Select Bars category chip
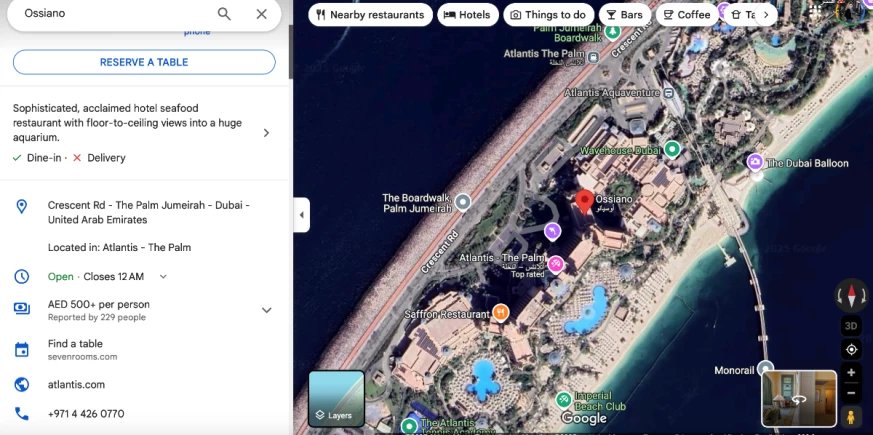Screen dimensions: 873x435 coord(625,15)
